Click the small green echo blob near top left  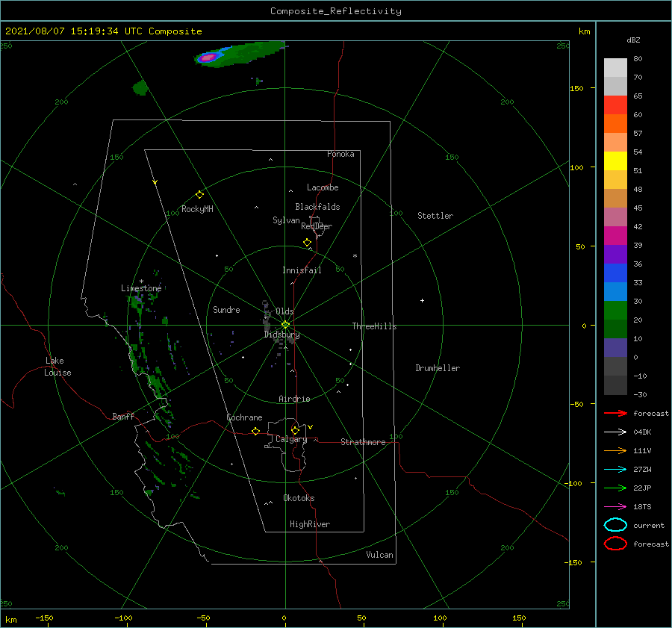140,88
